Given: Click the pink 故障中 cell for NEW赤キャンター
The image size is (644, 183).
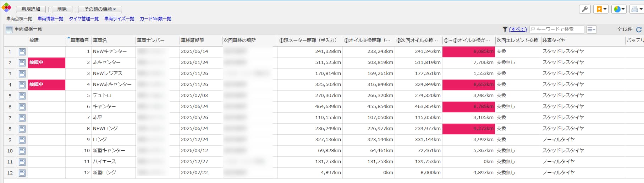Looking at the screenshot, I should click(46, 85).
